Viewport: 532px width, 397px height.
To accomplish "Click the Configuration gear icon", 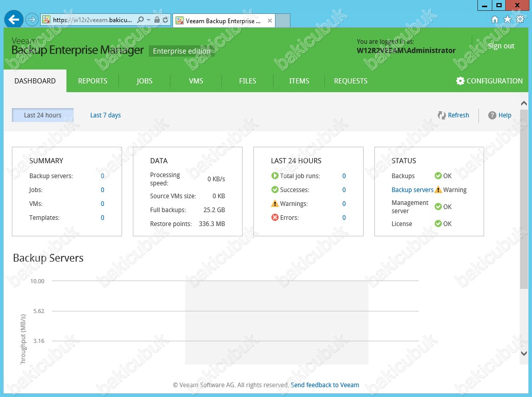I will point(460,81).
